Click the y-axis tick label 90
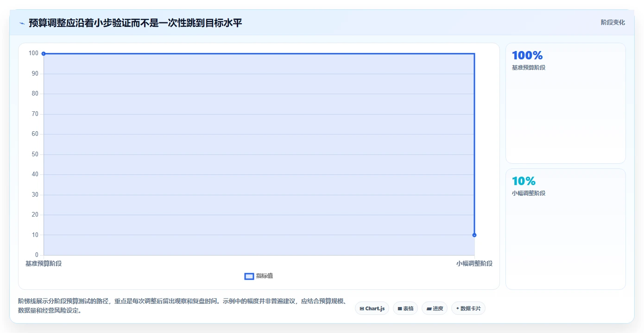This screenshot has height=333, width=644. coord(35,74)
